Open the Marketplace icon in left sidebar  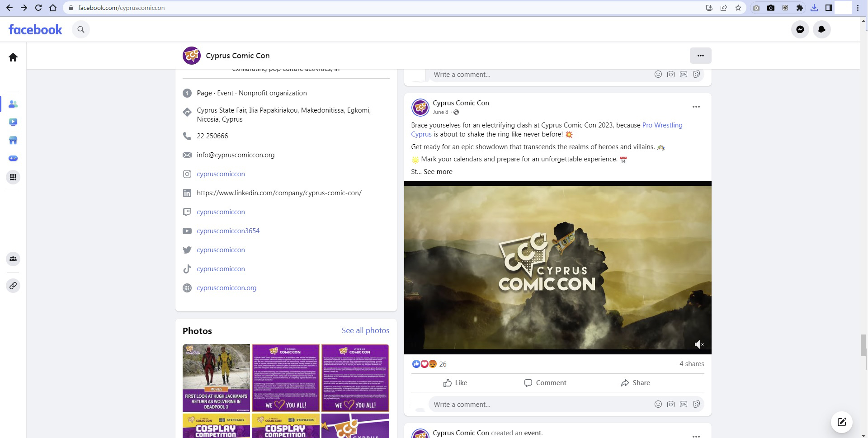tap(13, 140)
